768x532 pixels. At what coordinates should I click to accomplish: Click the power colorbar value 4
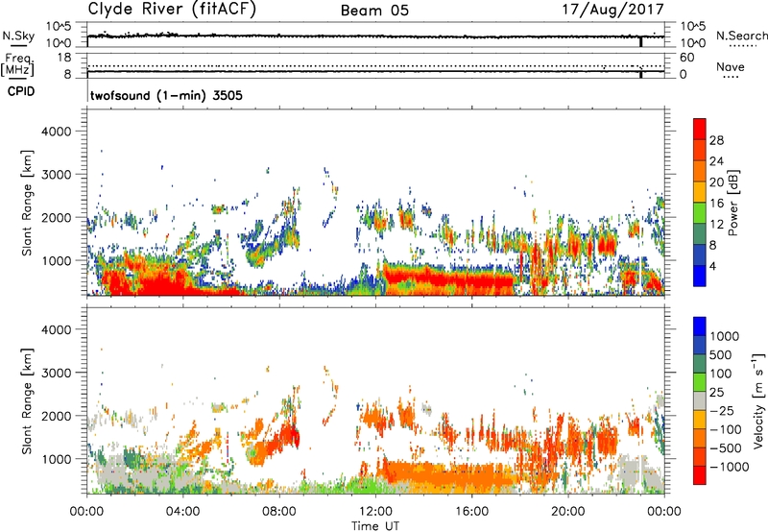[713, 266]
